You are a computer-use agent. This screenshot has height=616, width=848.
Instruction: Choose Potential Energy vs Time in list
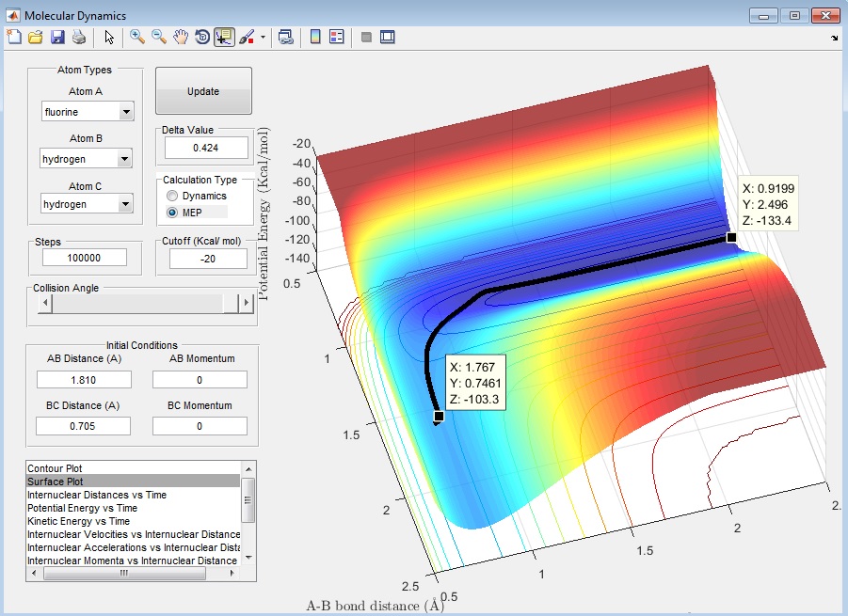82,508
